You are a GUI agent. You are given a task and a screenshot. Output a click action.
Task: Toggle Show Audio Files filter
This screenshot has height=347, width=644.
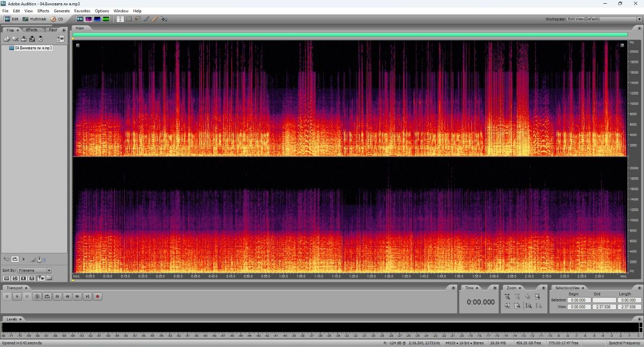coord(6,278)
